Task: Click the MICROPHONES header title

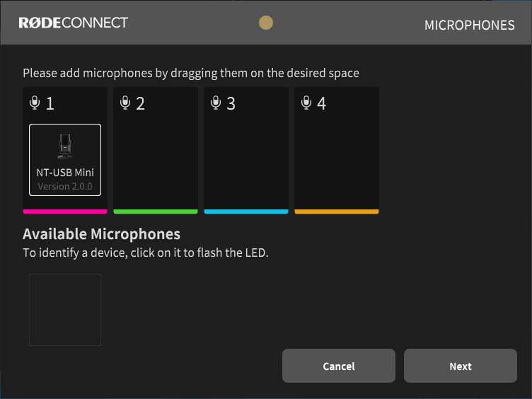Action: pyautogui.click(x=469, y=25)
